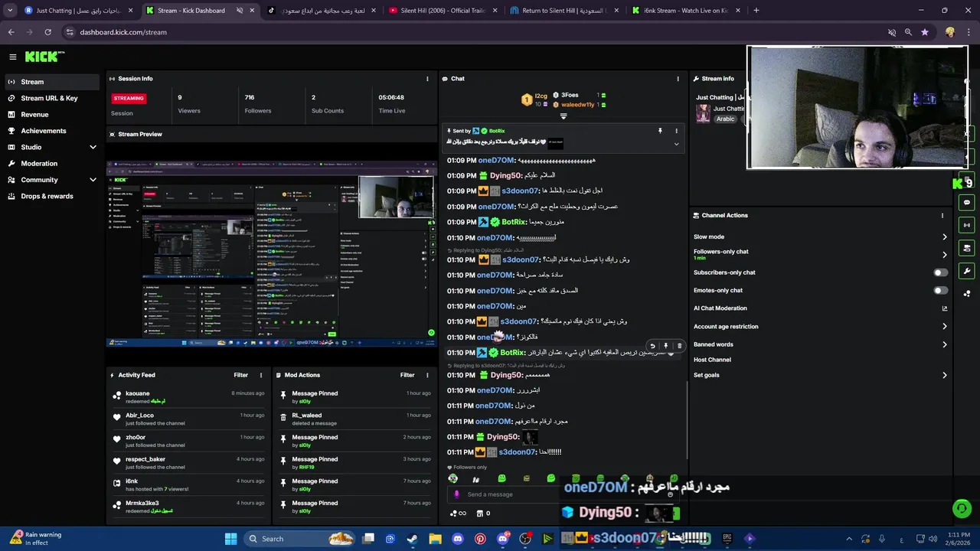Click the first emote in quick emote row

[453, 479]
